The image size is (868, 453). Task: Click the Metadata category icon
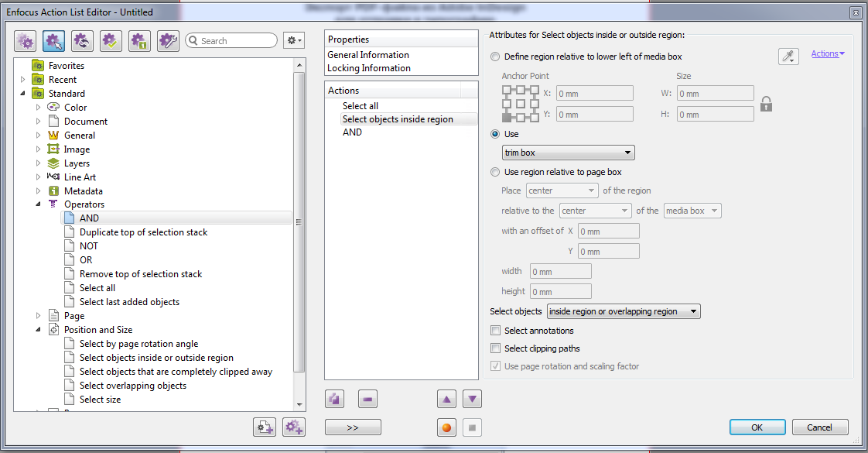(x=53, y=190)
